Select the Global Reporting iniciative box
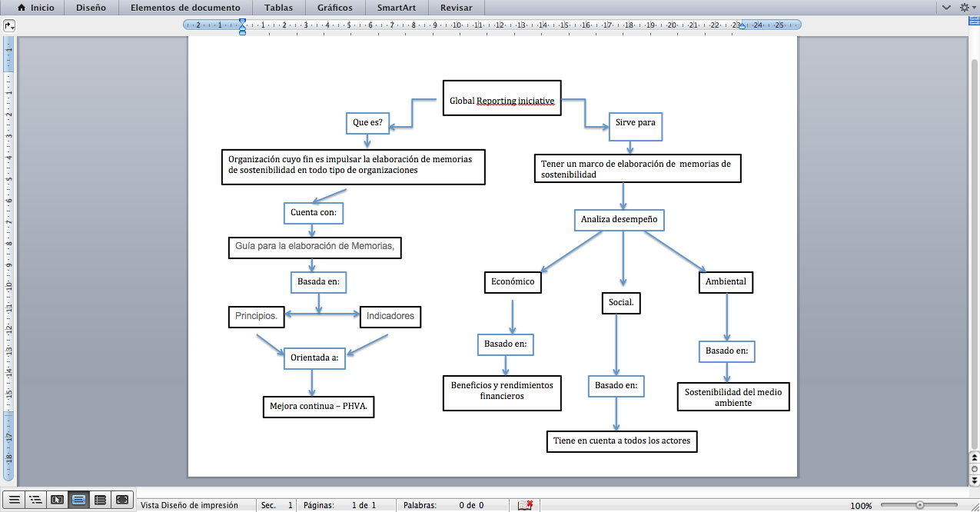 pos(503,98)
